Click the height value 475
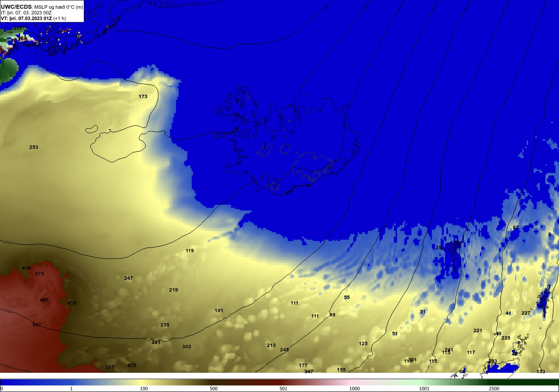 [x=131, y=365]
